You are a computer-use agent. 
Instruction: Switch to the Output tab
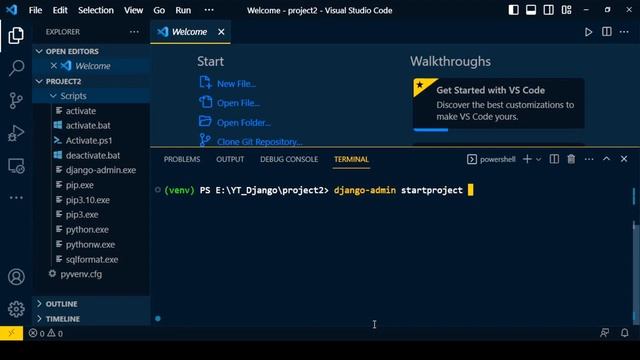tap(230, 159)
